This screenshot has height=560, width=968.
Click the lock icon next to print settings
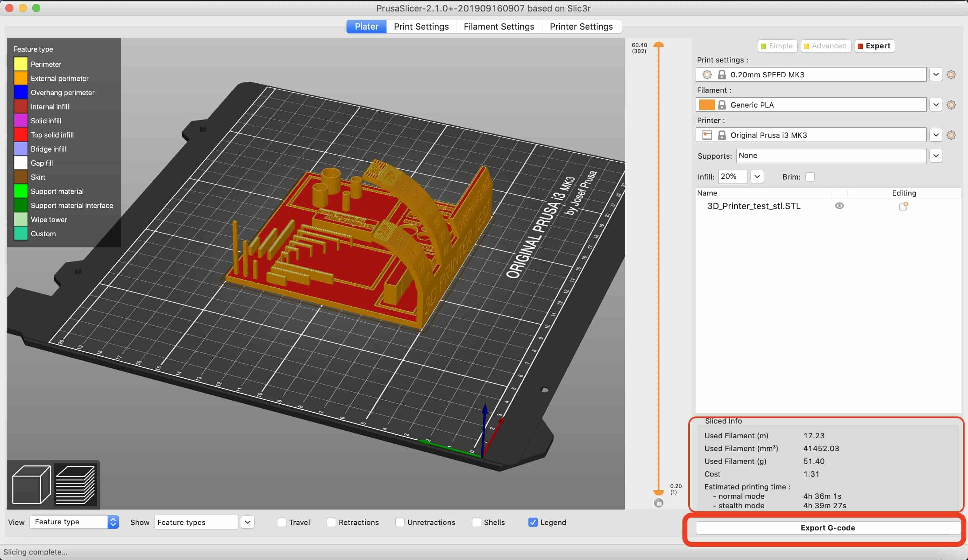pos(721,74)
